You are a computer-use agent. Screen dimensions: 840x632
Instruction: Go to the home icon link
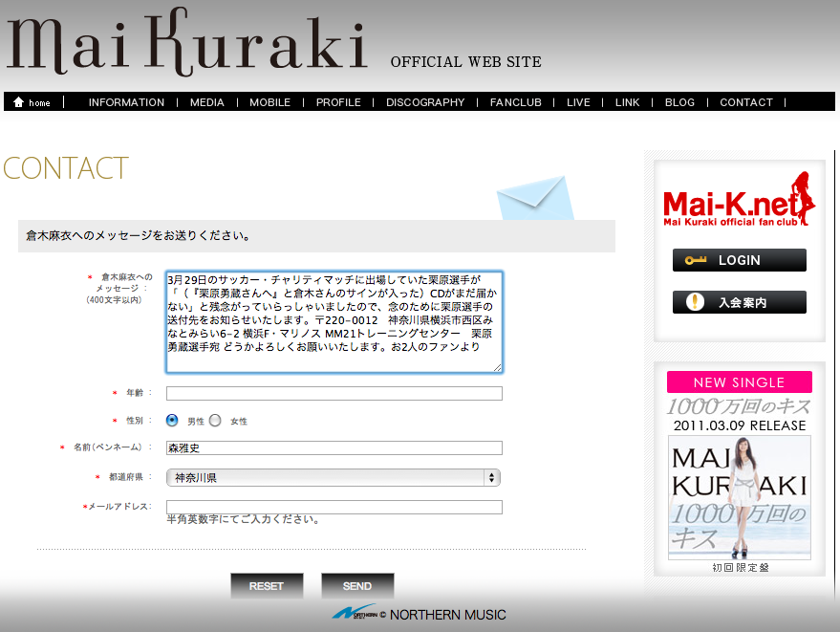point(32,102)
